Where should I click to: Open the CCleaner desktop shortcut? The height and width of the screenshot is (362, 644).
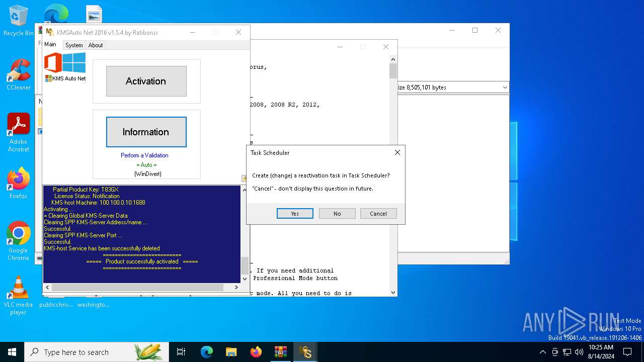pyautogui.click(x=19, y=74)
